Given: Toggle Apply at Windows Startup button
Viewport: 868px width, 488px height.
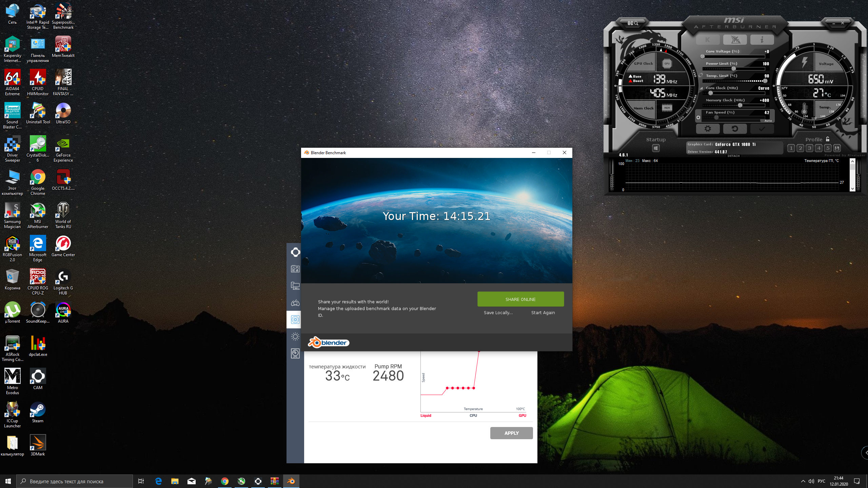Looking at the screenshot, I should (x=656, y=148).
